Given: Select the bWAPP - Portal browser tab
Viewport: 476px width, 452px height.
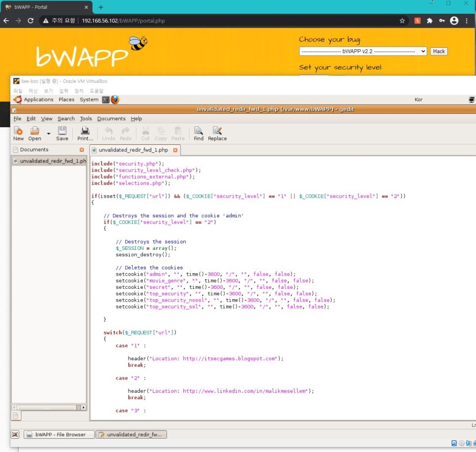Looking at the screenshot, I should pyautogui.click(x=45, y=7).
